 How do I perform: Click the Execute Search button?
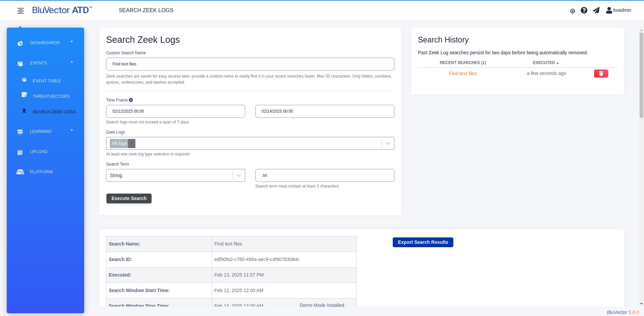[x=129, y=198]
